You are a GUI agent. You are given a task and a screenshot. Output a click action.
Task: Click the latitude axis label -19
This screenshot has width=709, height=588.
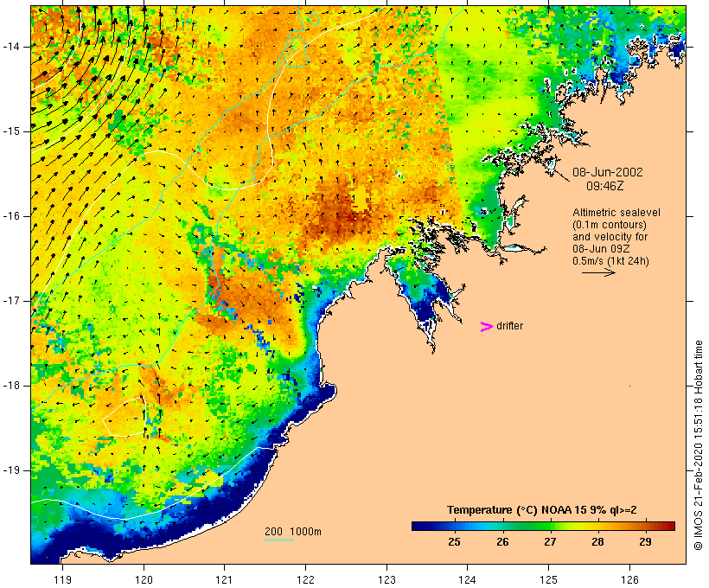[11, 470]
